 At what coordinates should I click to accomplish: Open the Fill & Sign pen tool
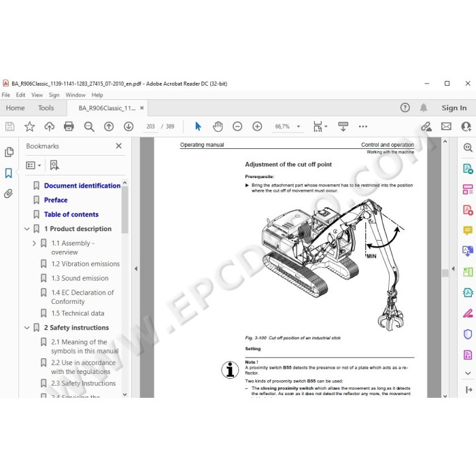coord(468,313)
